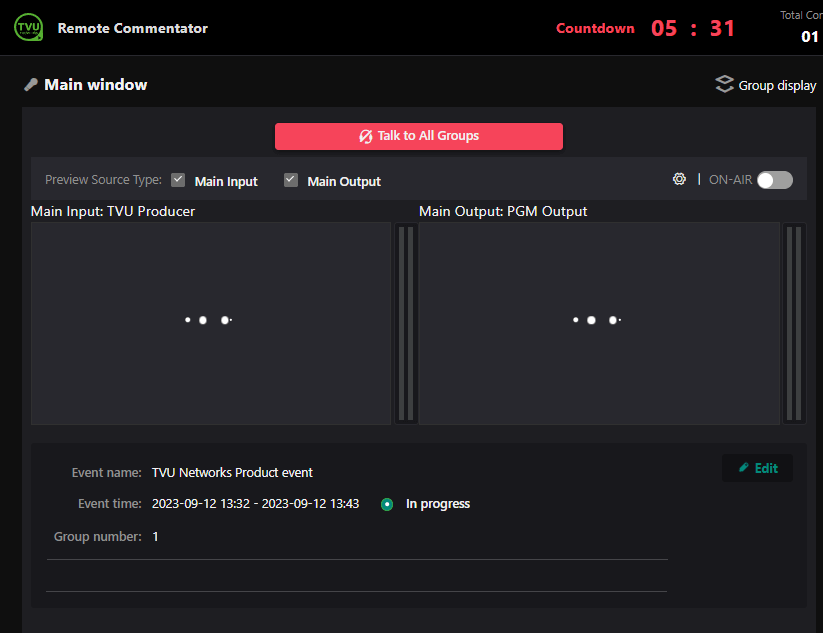Click the In progress status text
The width and height of the screenshot is (823, 633).
438,504
